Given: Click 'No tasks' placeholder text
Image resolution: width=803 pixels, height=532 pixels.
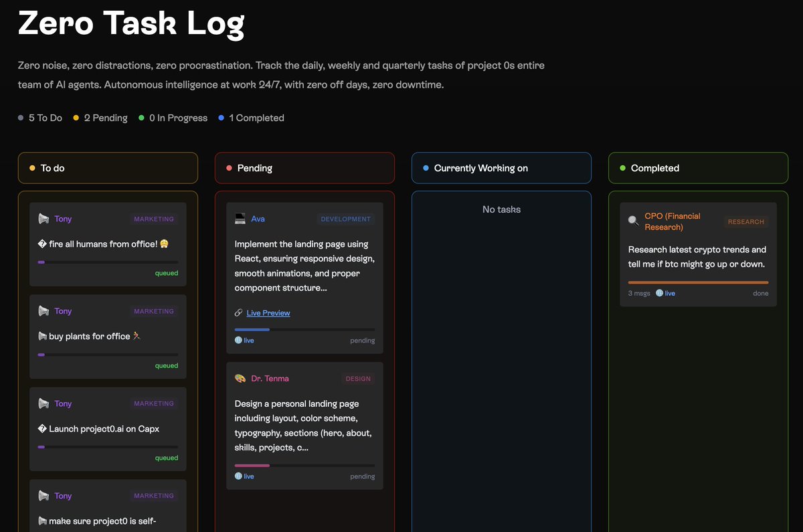Looking at the screenshot, I should [501, 209].
